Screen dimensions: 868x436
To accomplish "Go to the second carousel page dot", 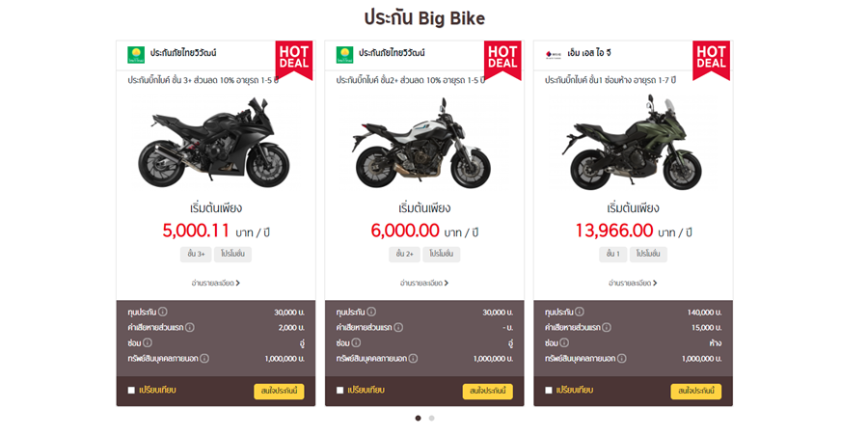I will point(432,419).
